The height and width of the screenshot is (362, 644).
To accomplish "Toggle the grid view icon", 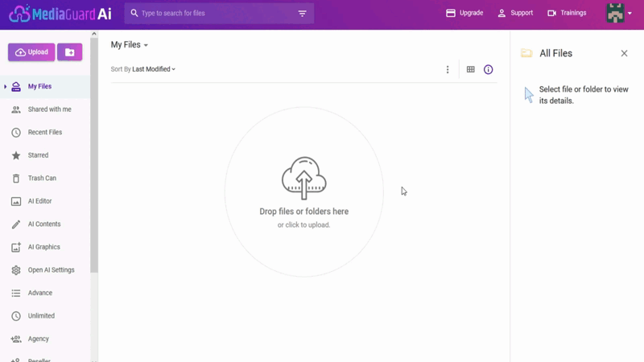I will click(x=471, y=70).
